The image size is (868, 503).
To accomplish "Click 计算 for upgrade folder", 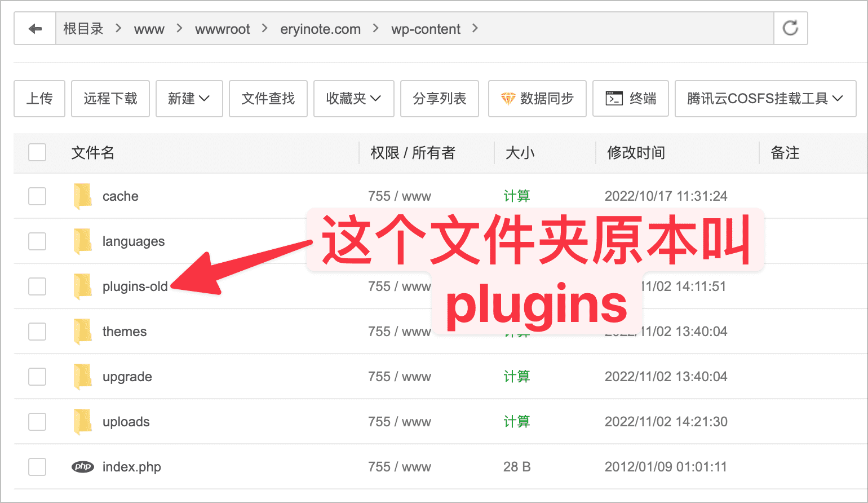I will 517,377.
